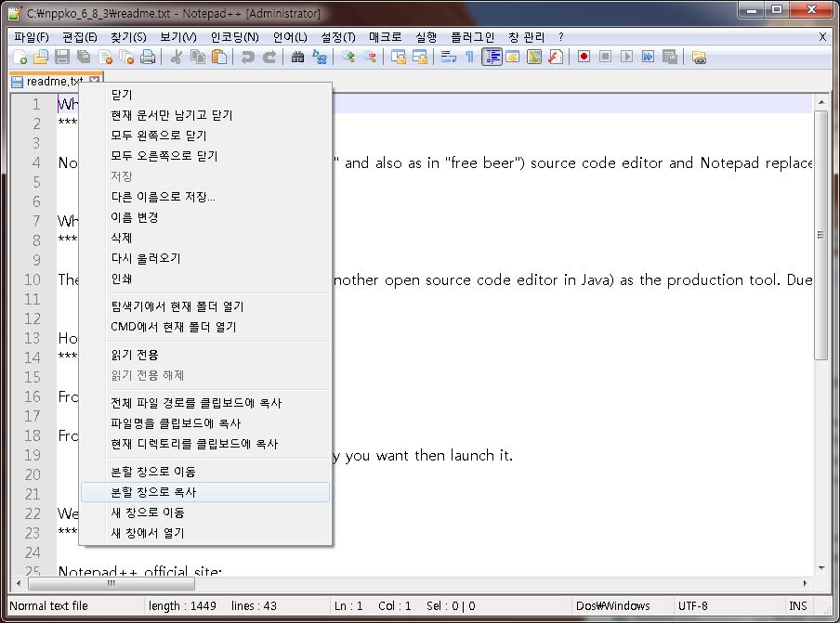
Task: Click the Cut scissors icon
Action: pyautogui.click(x=177, y=57)
